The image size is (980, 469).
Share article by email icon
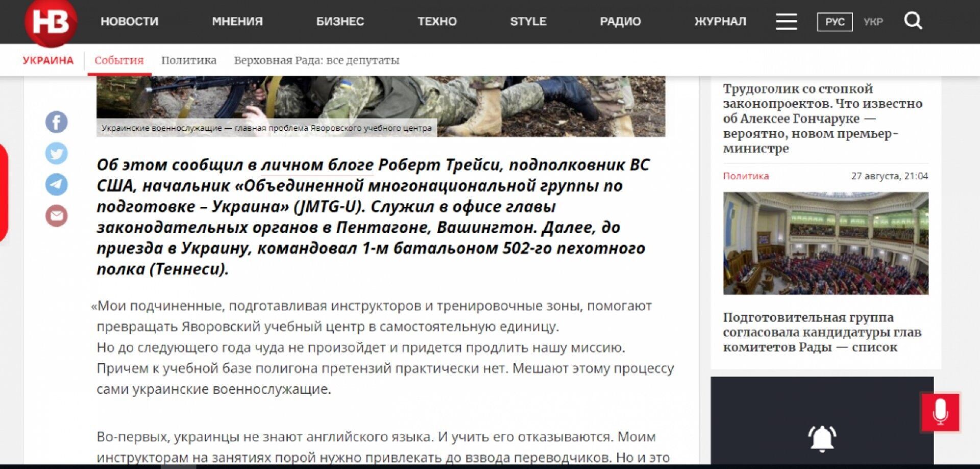(57, 216)
